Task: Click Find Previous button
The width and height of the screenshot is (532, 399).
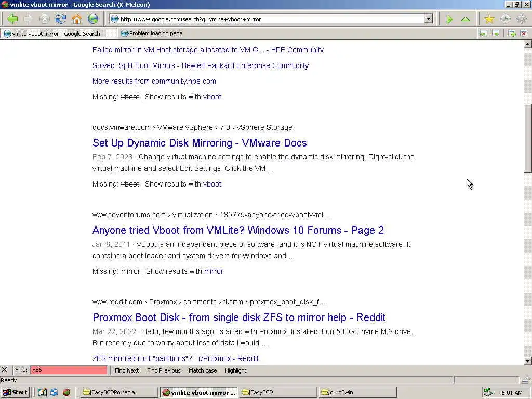Action: (164, 370)
